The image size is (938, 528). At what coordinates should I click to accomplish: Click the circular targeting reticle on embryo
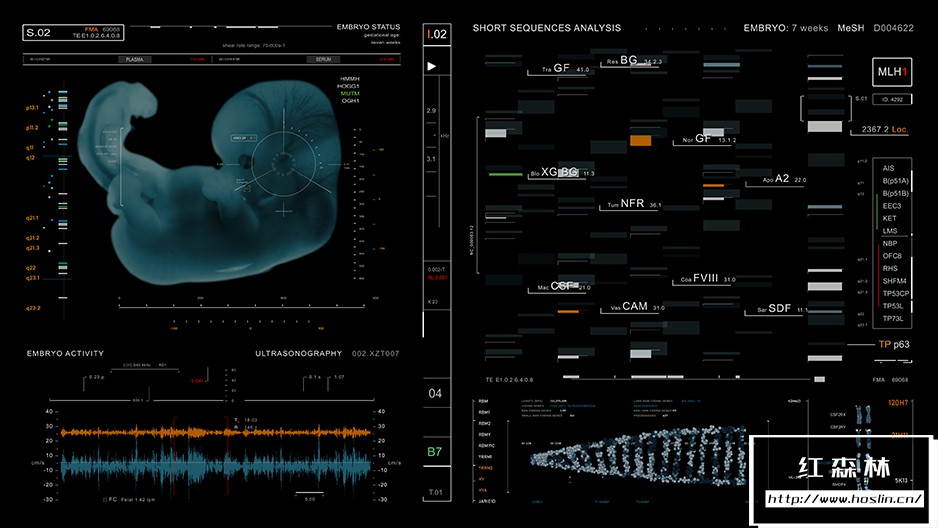tap(283, 163)
